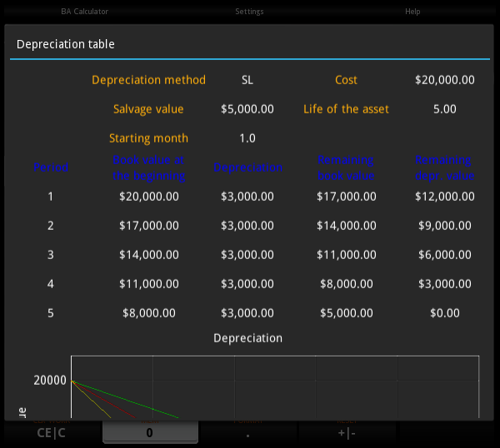500x448 pixels.
Task: Open the Help tab
Action: click(x=412, y=12)
